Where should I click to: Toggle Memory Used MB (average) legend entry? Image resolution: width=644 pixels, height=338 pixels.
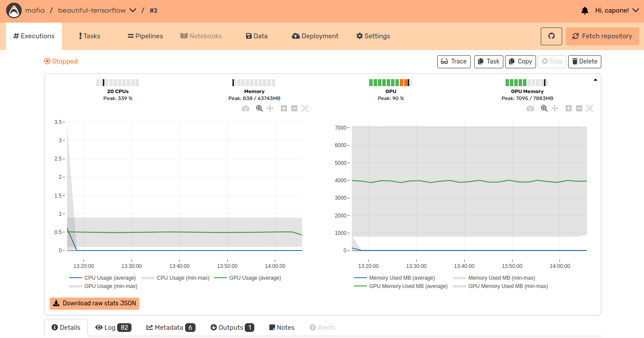pyautogui.click(x=394, y=278)
